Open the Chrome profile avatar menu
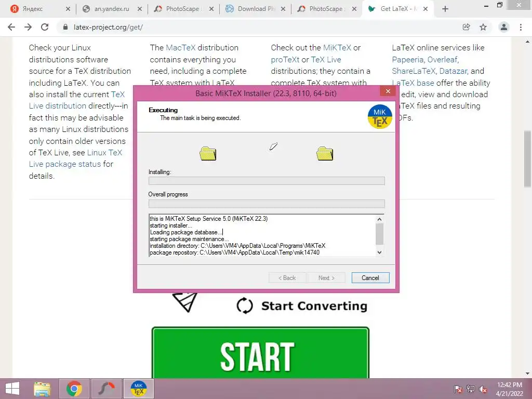The image size is (532, 399). [x=504, y=27]
